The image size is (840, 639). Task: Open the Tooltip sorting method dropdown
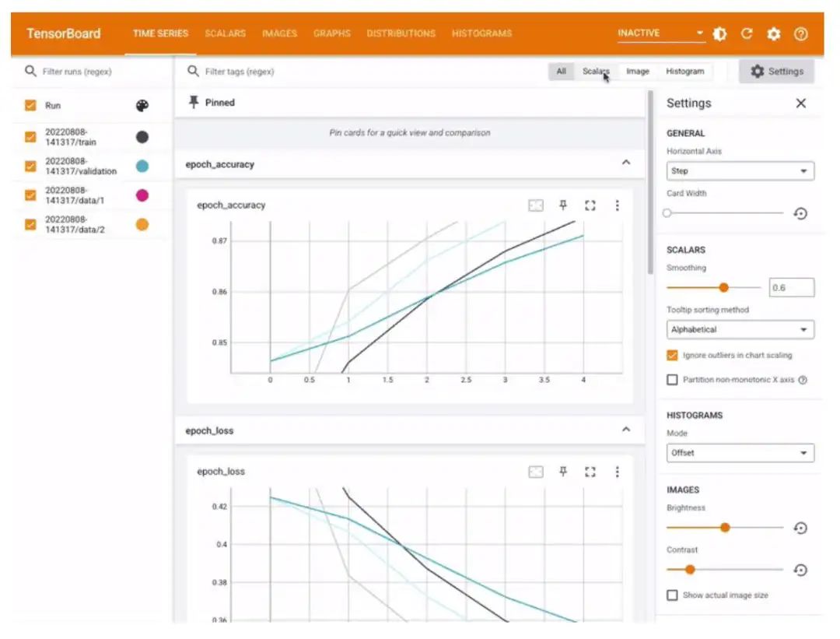(x=740, y=330)
